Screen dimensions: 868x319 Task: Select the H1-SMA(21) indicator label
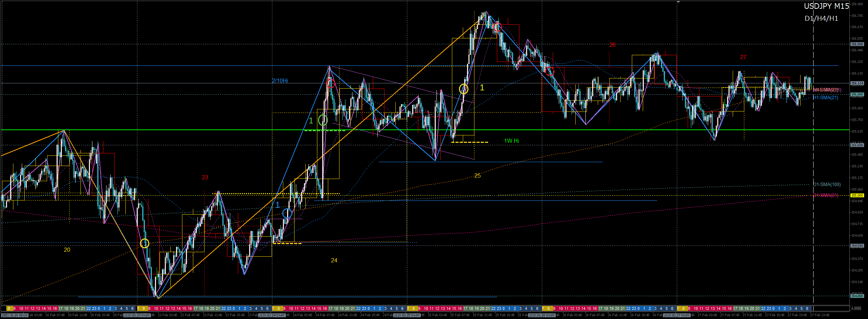click(825, 97)
